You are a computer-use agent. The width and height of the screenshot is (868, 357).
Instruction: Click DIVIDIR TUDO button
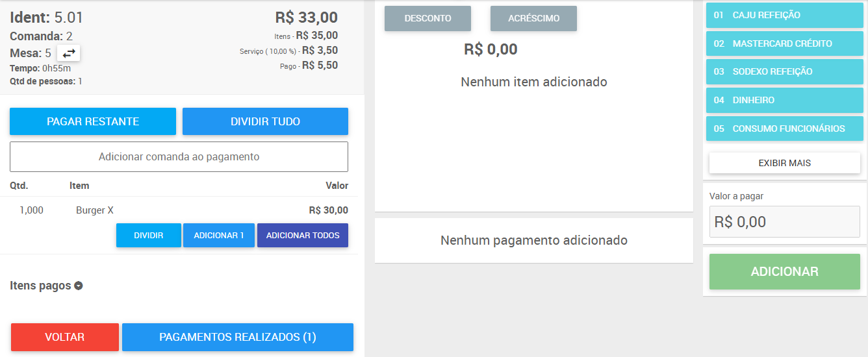[265, 121]
